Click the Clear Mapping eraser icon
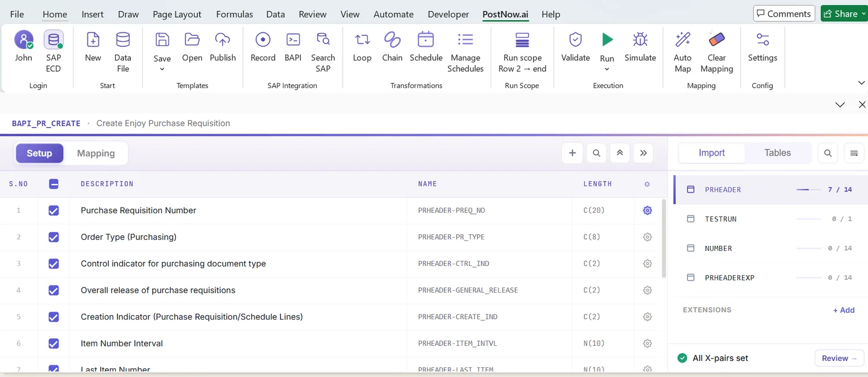This screenshot has width=868, height=377. click(x=716, y=40)
